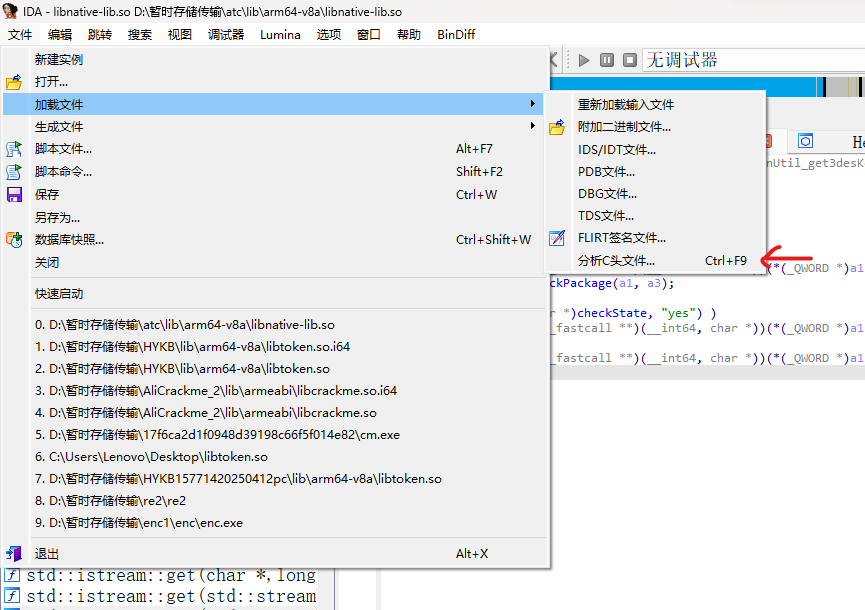Click the floppy disk save icon
865x610 pixels.
(14, 195)
